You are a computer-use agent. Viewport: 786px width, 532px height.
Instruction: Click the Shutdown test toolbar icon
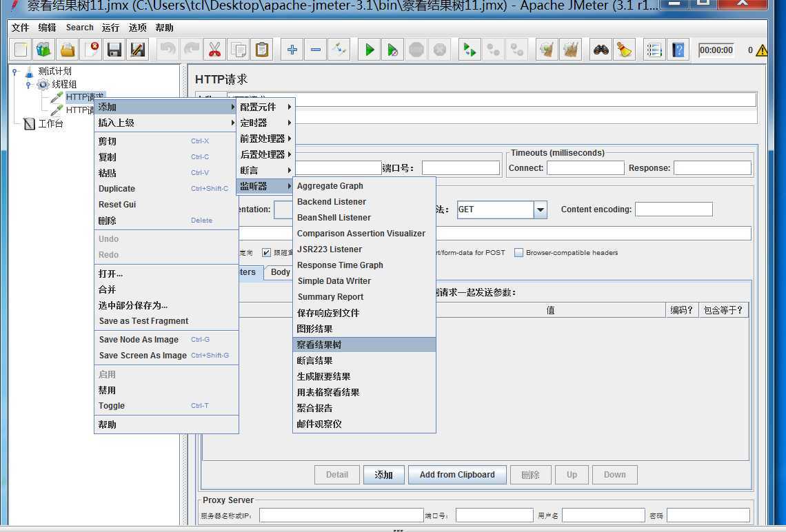point(440,50)
